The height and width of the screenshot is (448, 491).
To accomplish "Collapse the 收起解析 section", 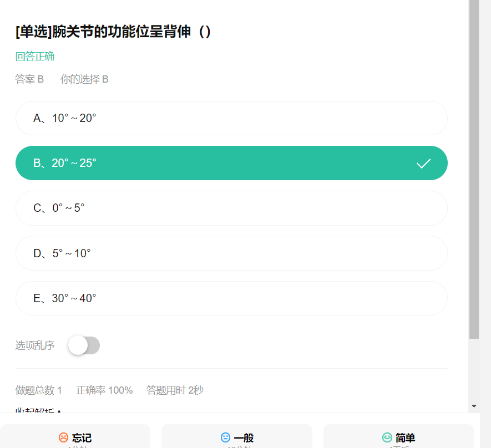I will click(38, 410).
